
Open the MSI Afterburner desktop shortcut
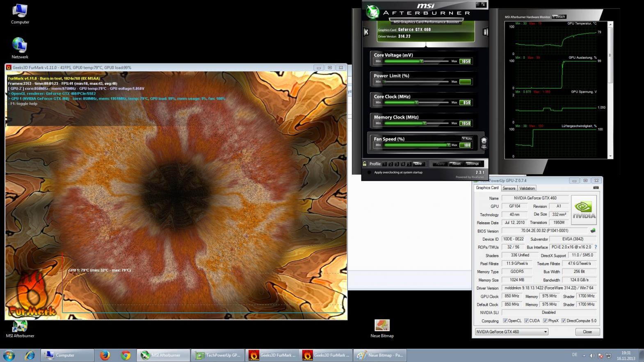click(x=20, y=329)
